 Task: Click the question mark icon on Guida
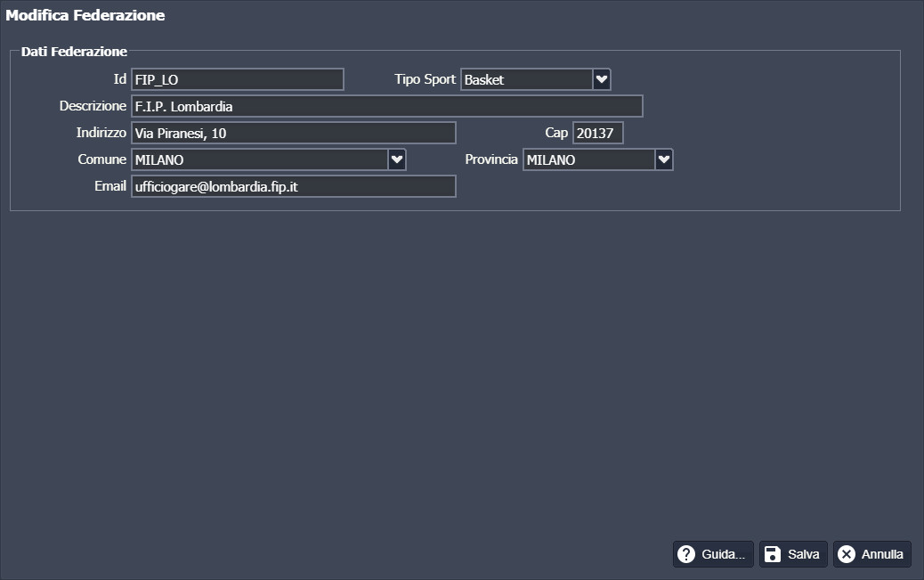point(686,554)
